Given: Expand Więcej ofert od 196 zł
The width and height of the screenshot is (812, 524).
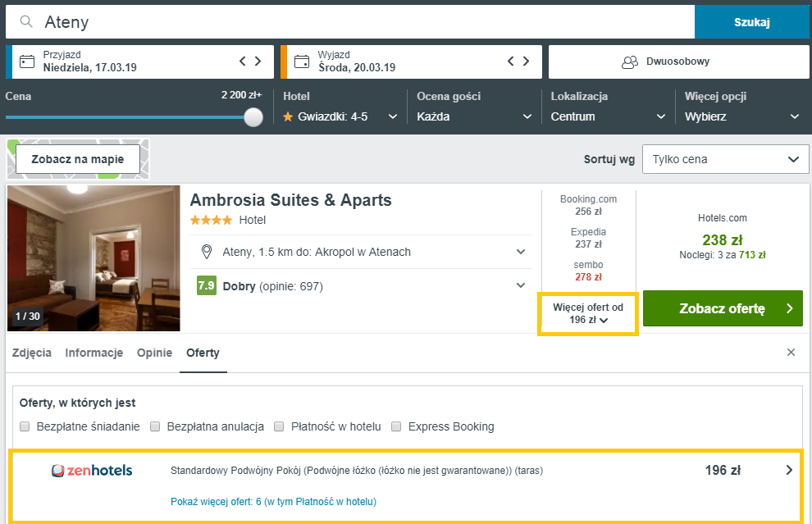Looking at the screenshot, I should [x=587, y=313].
